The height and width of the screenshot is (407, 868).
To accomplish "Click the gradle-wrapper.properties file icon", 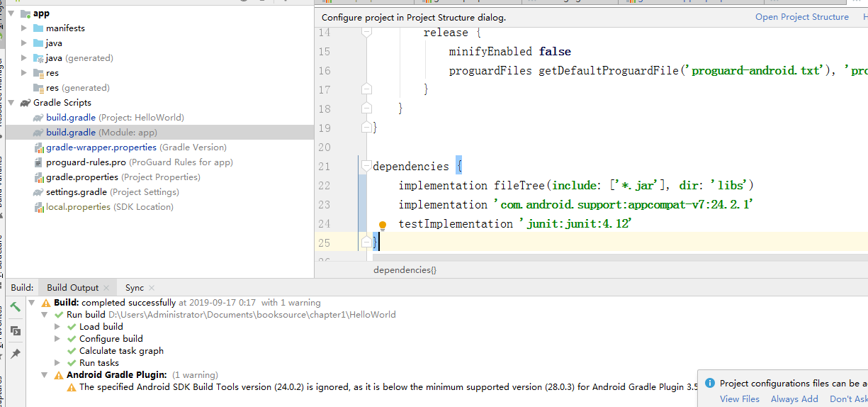I will coord(39,147).
